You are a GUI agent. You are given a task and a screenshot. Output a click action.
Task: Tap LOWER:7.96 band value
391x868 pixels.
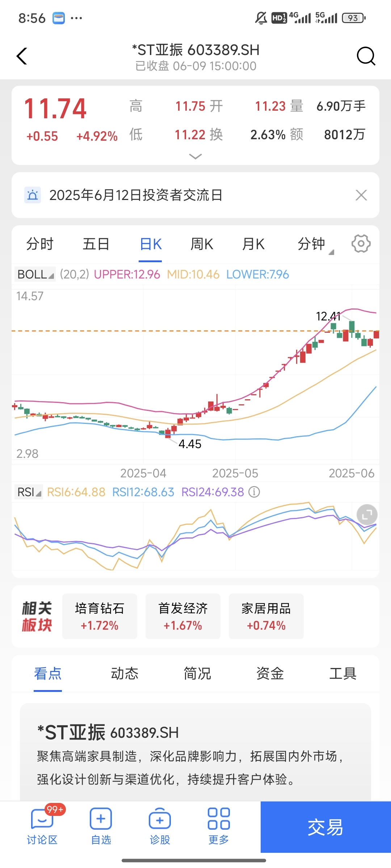257,275
